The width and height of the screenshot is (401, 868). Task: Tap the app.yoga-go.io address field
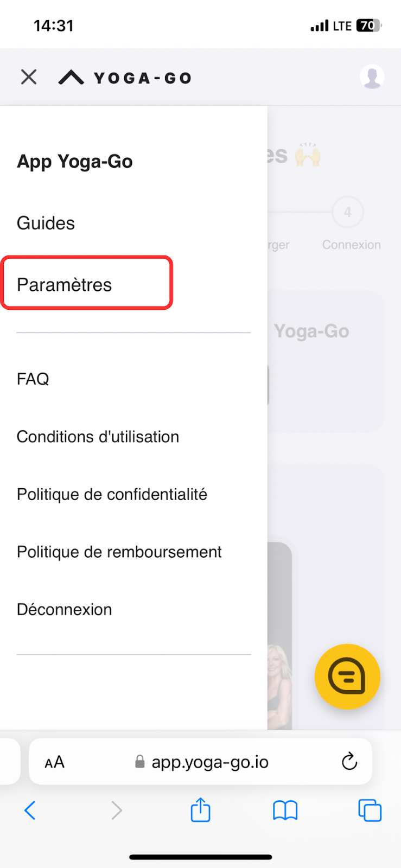tap(209, 762)
